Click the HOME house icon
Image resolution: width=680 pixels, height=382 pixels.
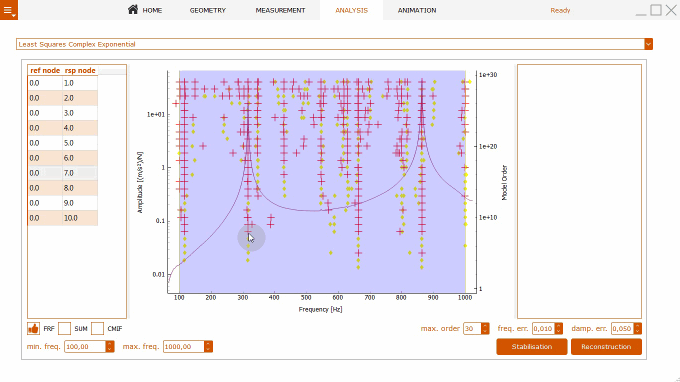coord(133,9)
